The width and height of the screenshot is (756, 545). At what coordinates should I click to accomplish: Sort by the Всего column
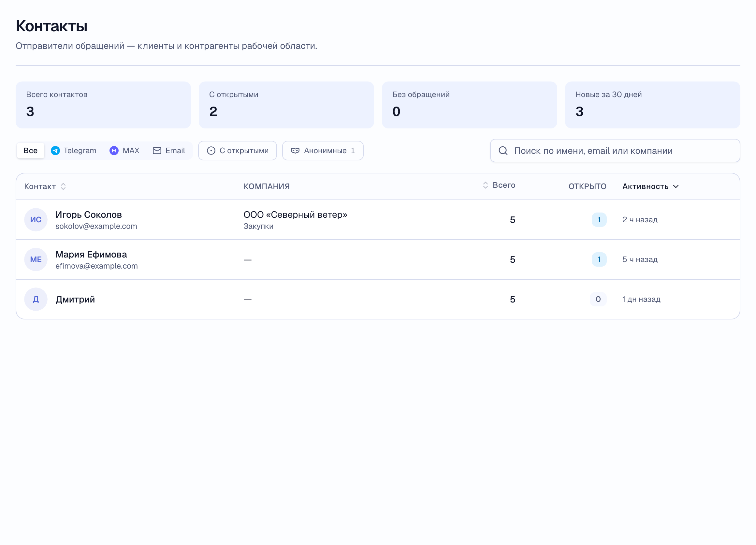pos(499,185)
